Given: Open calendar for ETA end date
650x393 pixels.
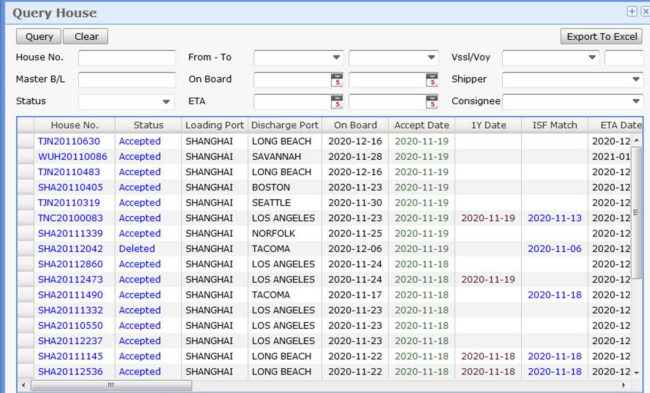Looking at the screenshot, I should click(x=432, y=102).
